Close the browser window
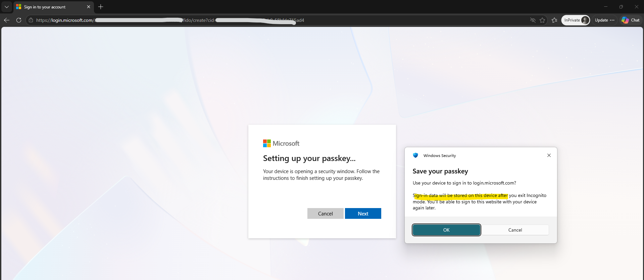Image resolution: width=644 pixels, height=280 pixels. click(636, 7)
